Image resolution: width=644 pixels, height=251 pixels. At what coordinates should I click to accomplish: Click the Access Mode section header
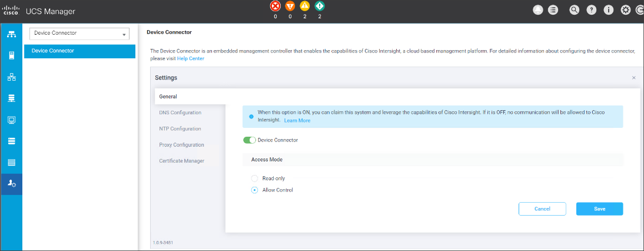433,160
